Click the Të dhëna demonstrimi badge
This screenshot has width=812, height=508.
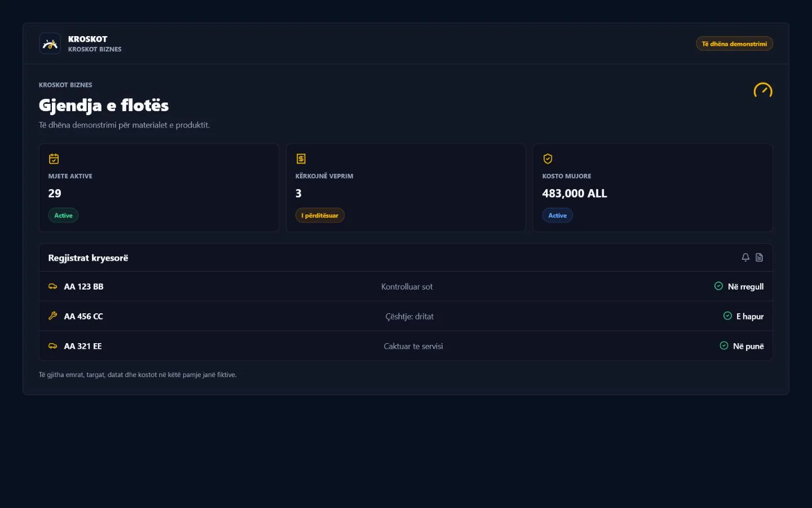734,43
